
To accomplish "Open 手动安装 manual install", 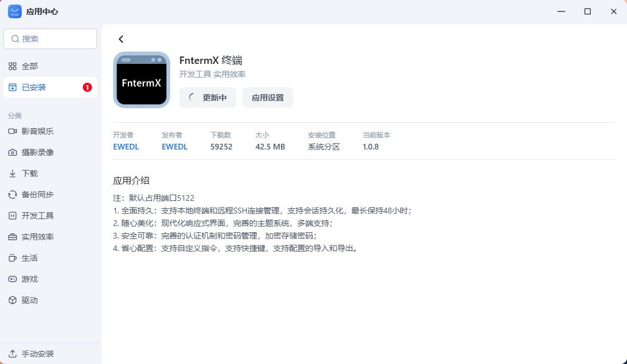I will pyautogui.click(x=50, y=354).
